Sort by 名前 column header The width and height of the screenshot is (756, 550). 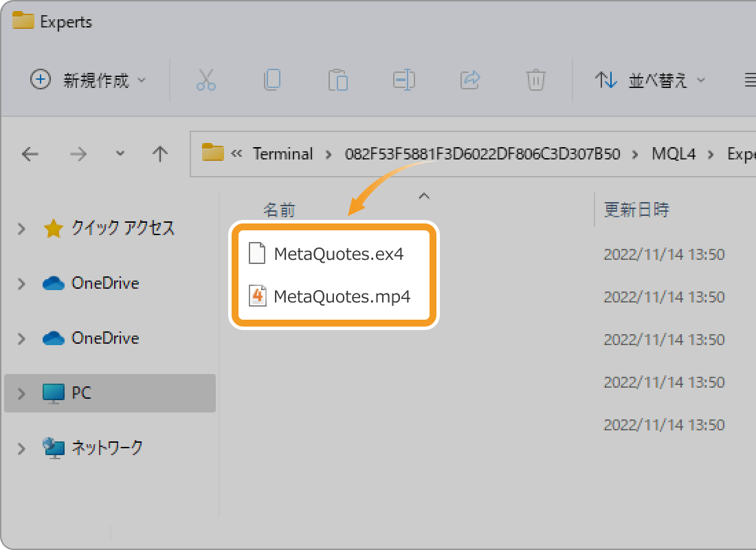point(279,210)
